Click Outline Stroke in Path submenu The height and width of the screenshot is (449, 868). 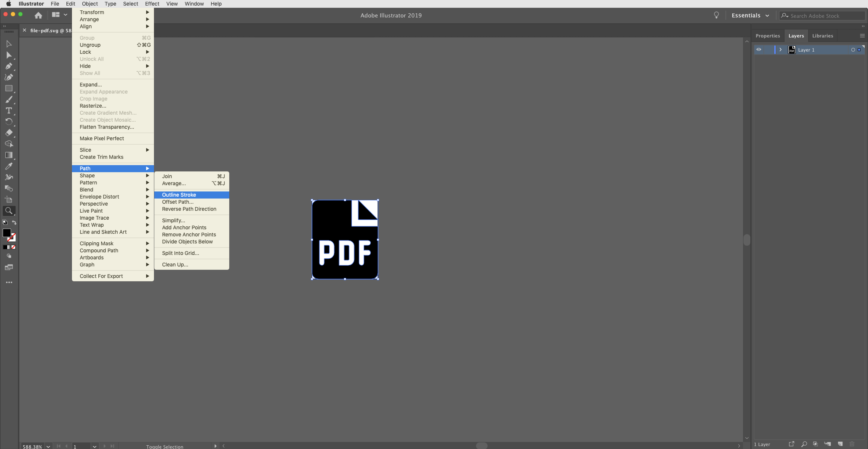click(179, 195)
